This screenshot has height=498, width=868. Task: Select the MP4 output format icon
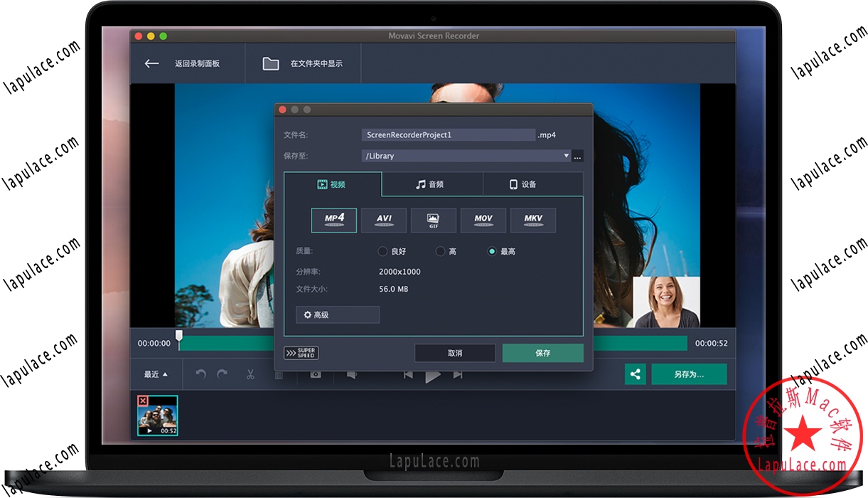(x=333, y=220)
